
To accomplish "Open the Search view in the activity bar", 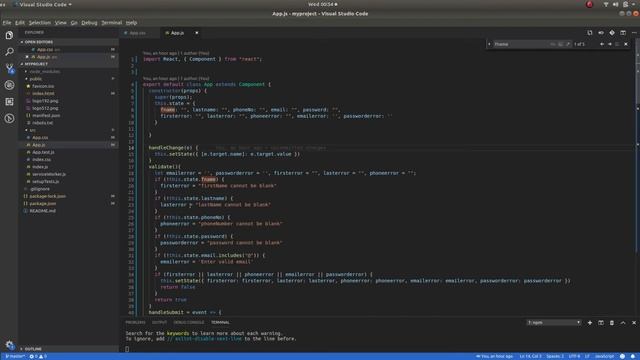I will [9, 52].
